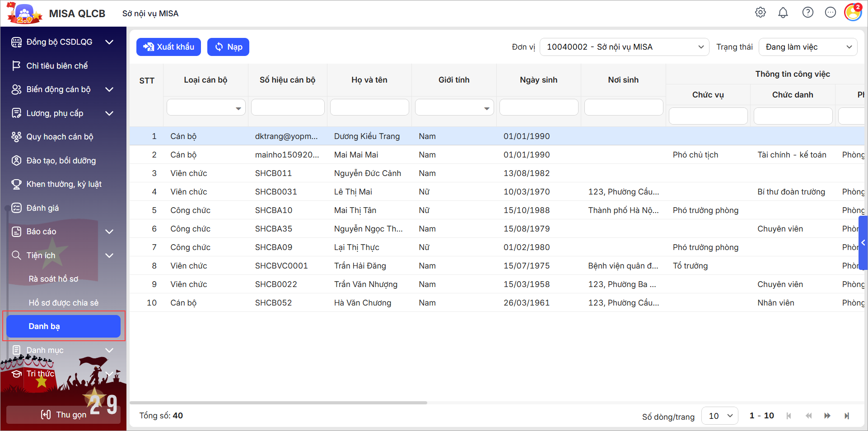Open the user avatar profile

[853, 13]
